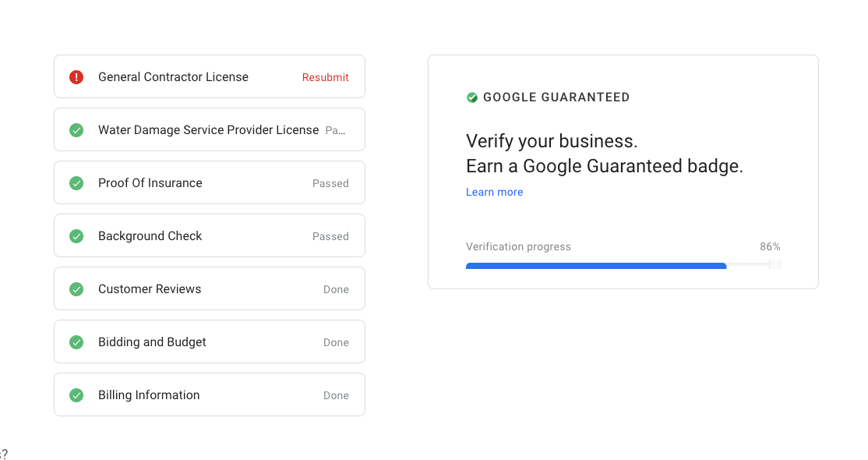Click the red error icon for General Contractor License
Screen dimensions: 868x460
[x=76, y=77]
